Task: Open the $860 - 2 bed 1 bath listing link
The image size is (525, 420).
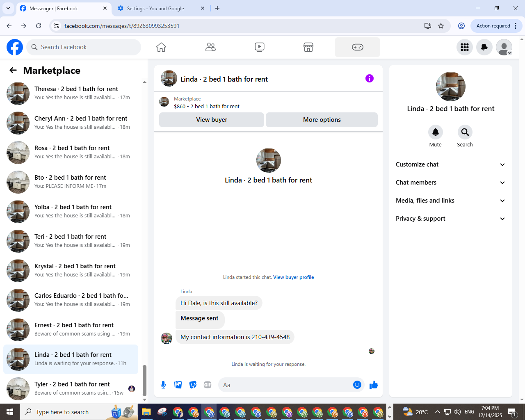Action: (207, 106)
